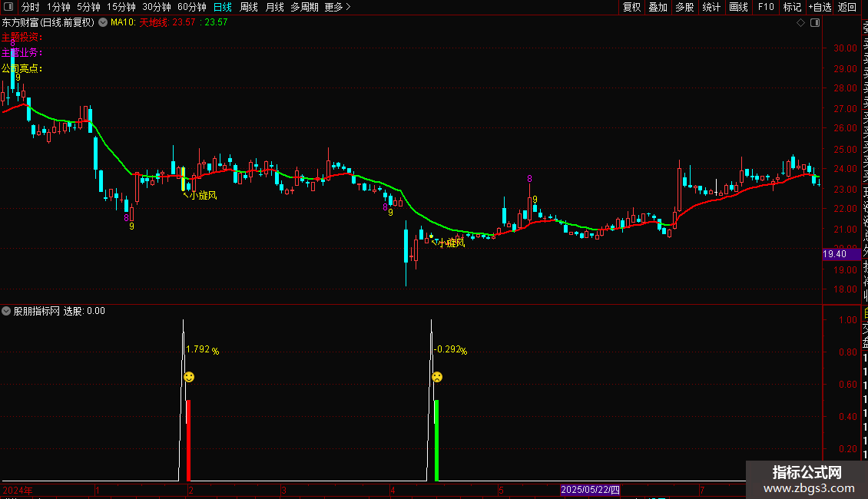Expand the 更多 periods menu
This screenshot has height=499, width=868.
coord(338,7)
